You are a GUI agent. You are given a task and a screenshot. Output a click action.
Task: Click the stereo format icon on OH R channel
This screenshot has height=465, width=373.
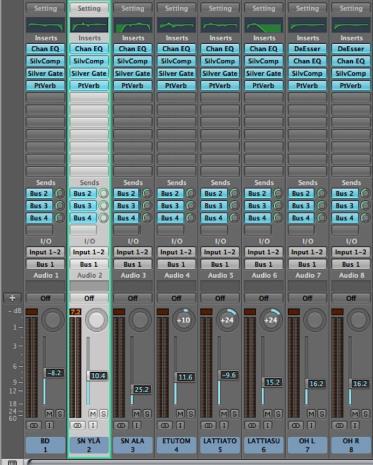pyautogui.click(x=340, y=426)
